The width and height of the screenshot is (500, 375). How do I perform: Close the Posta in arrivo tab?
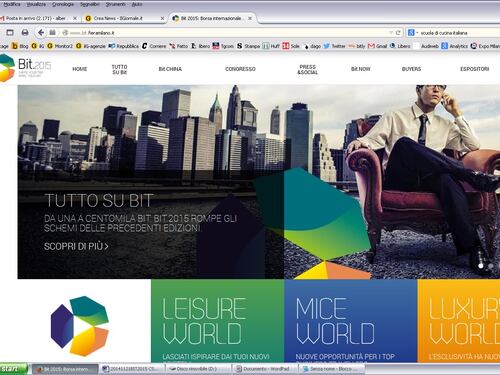(75, 18)
